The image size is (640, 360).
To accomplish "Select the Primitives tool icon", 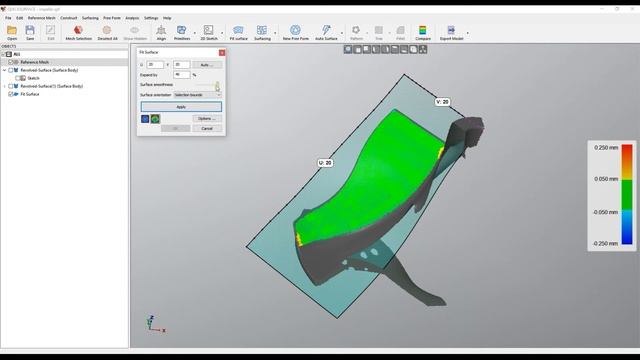I will click(x=181, y=30).
